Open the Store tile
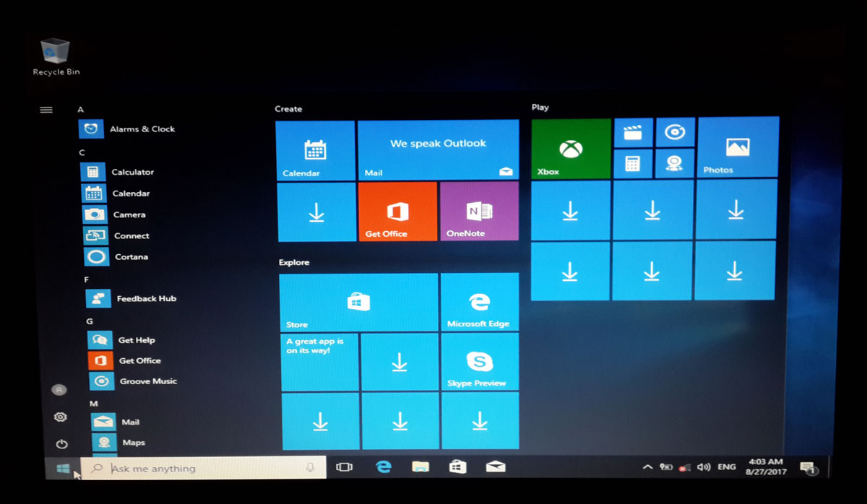Viewport: 867px width, 504px height. click(x=358, y=302)
